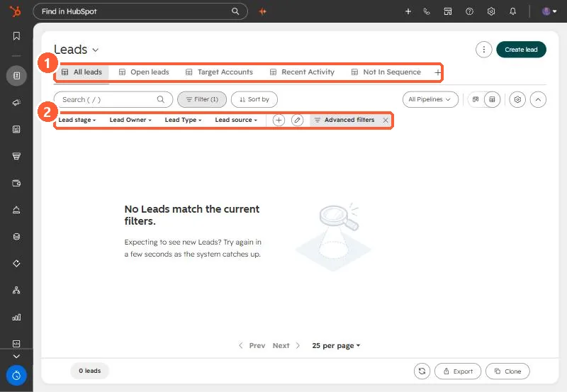Click the 0 leads count pill
Viewport: 567px width, 392px height.
pos(90,371)
